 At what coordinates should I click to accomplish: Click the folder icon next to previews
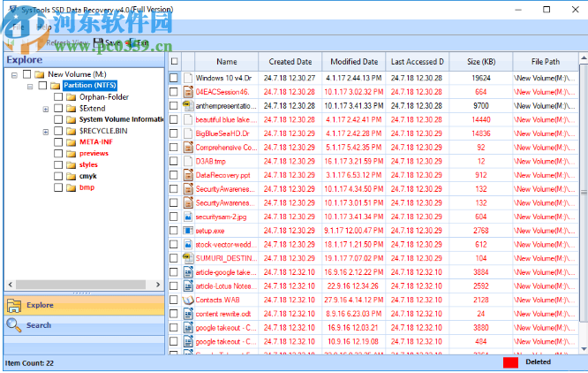[72, 154]
